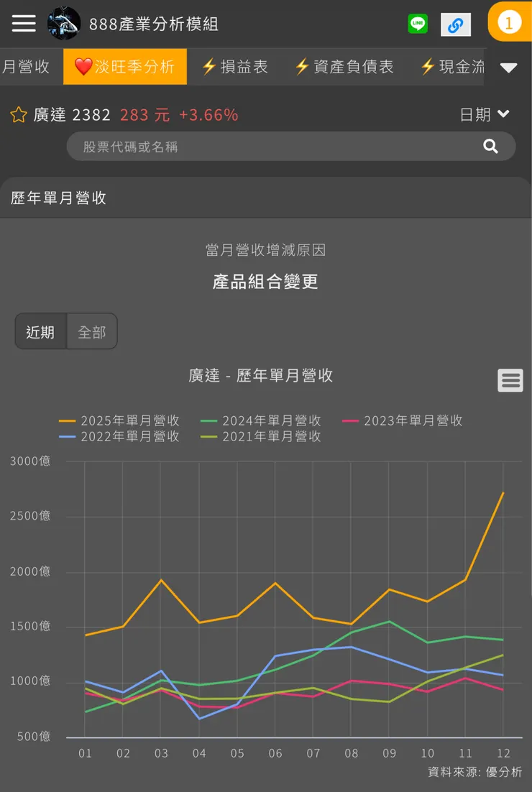Open the 日期 dropdown
Screen dimensions: 532x792
coord(485,115)
